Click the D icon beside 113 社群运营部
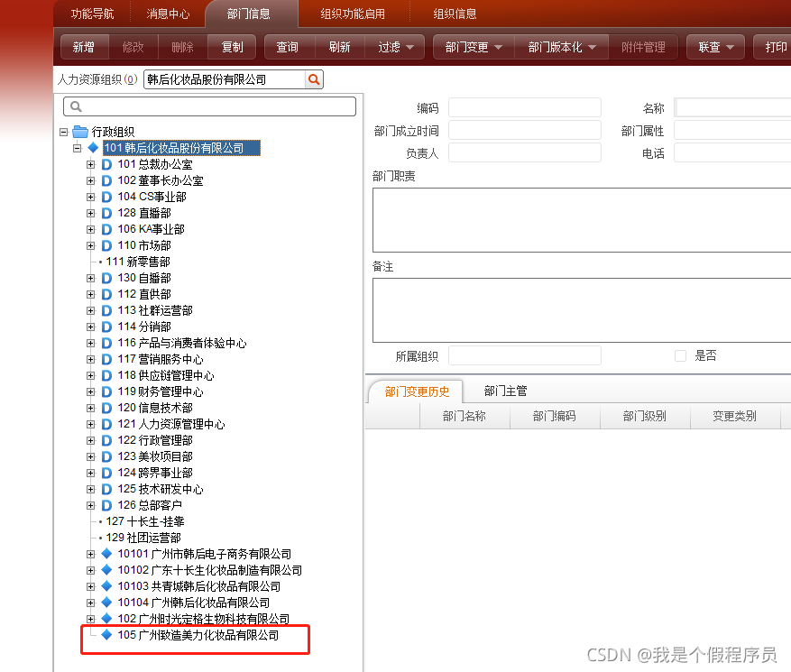The image size is (791, 672). [x=106, y=310]
